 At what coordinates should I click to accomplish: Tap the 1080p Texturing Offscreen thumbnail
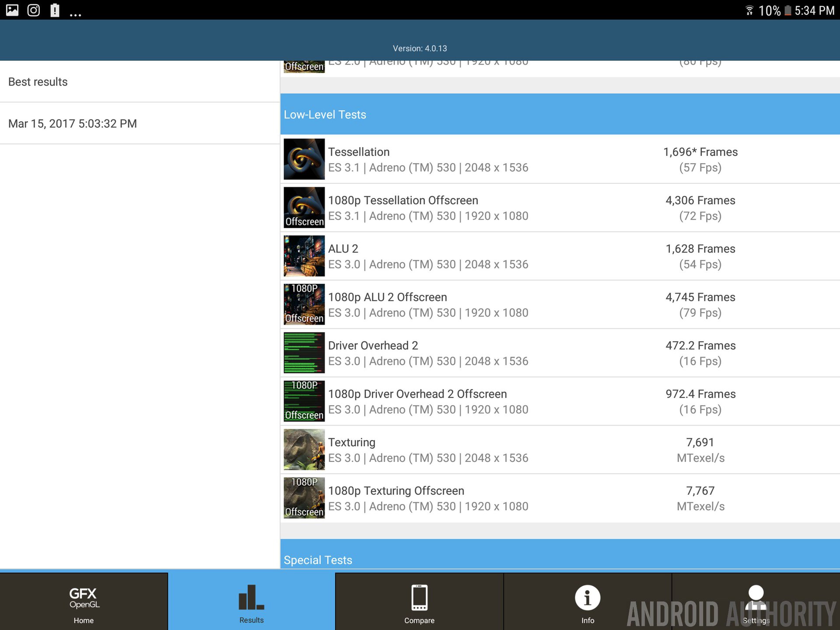(x=304, y=498)
